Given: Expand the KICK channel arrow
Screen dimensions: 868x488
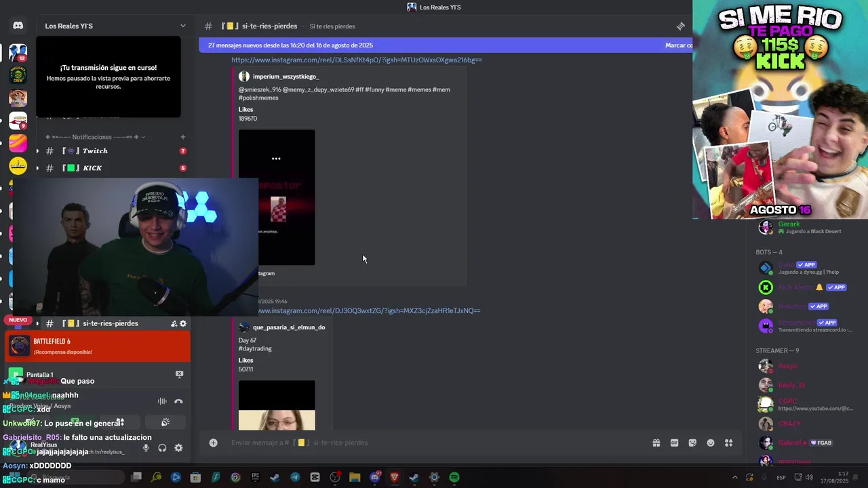Looking at the screenshot, I should 37,168.
